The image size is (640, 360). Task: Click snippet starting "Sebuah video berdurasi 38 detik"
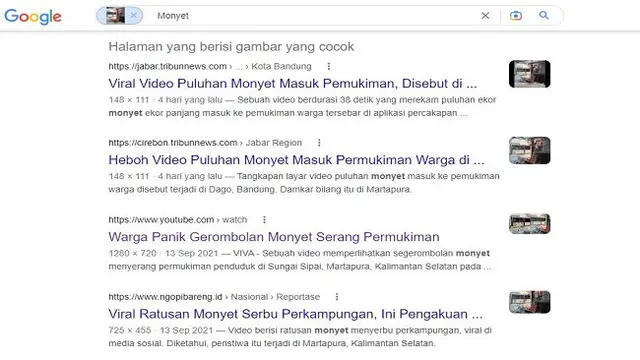click(x=302, y=106)
